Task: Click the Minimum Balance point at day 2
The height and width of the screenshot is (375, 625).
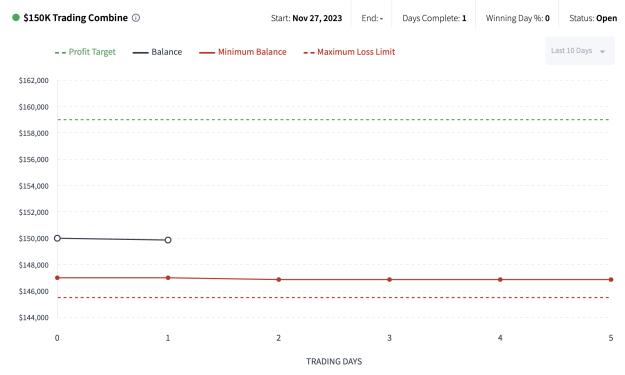Action: [x=279, y=280]
